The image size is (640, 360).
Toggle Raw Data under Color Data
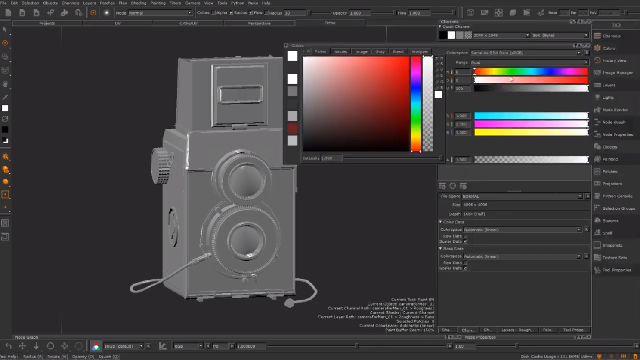point(465,236)
